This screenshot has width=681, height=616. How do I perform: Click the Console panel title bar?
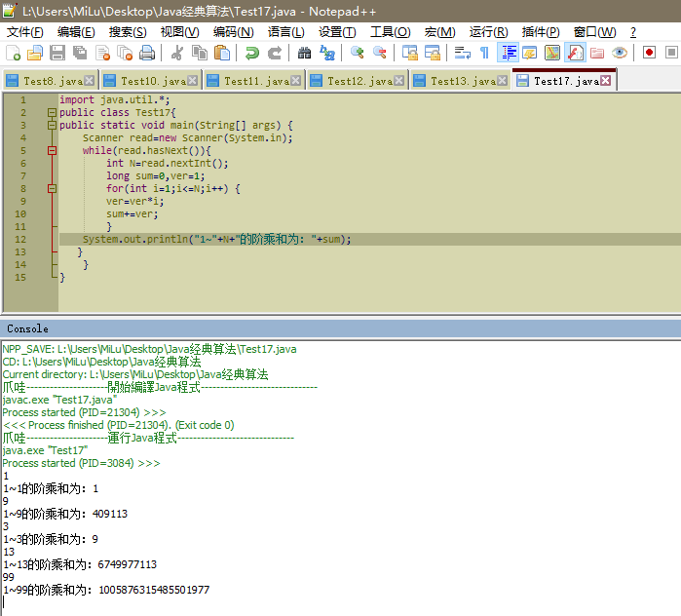(341, 328)
